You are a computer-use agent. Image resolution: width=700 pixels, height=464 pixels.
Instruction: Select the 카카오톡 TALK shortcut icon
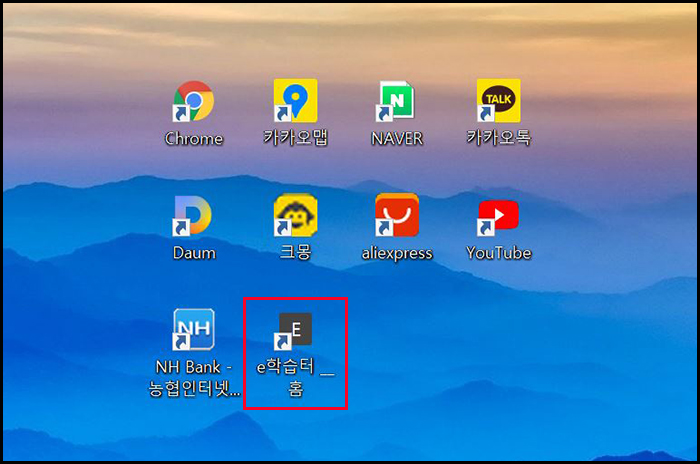[x=498, y=100]
